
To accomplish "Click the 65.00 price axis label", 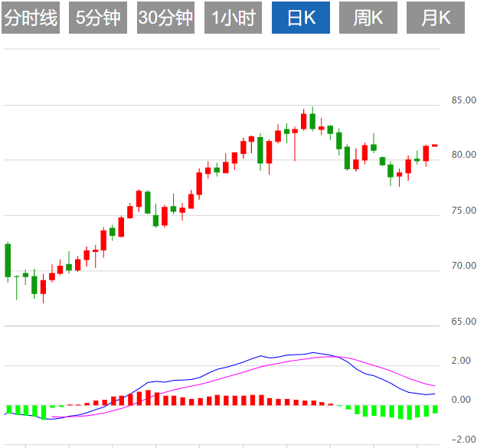I will pos(464,322).
